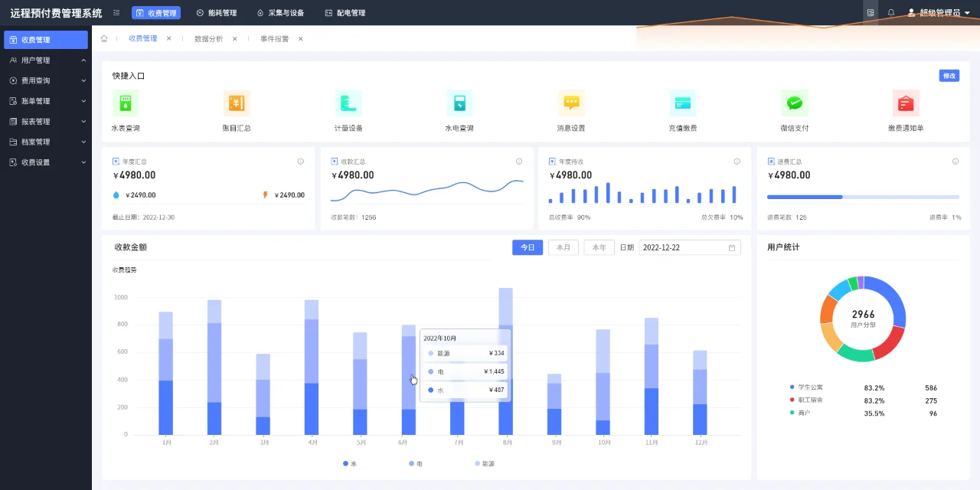Open the 水电查询 quick entry icon
This screenshot has width=980, height=490.
pyautogui.click(x=459, y=103)
